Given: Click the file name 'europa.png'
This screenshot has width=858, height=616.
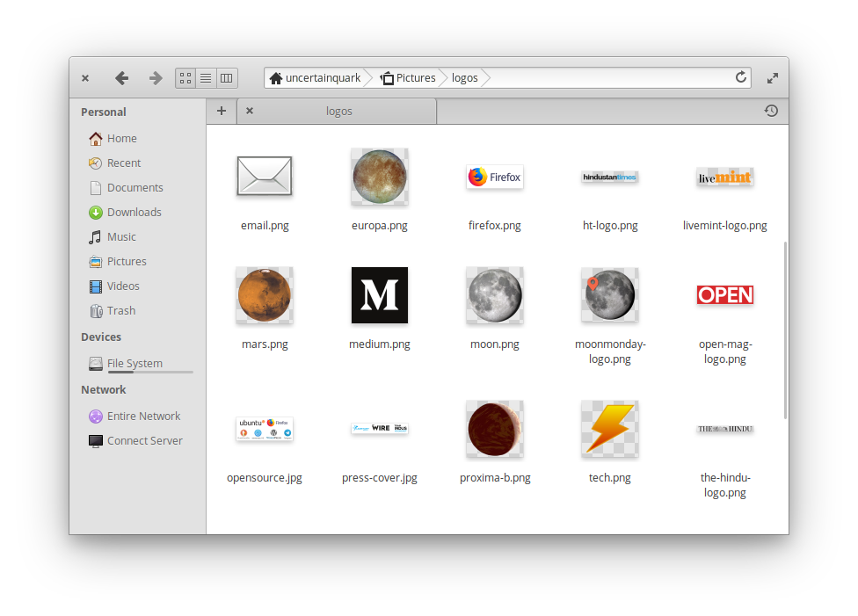Looking at the screenshot, I should point(380,225).
